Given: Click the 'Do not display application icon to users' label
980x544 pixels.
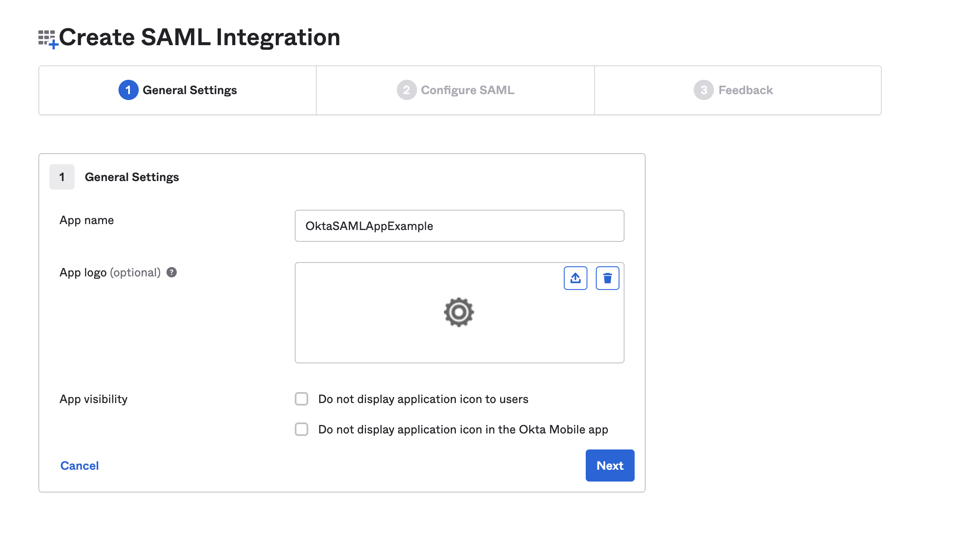Looking at the screenshot, I should click(423, 399).
